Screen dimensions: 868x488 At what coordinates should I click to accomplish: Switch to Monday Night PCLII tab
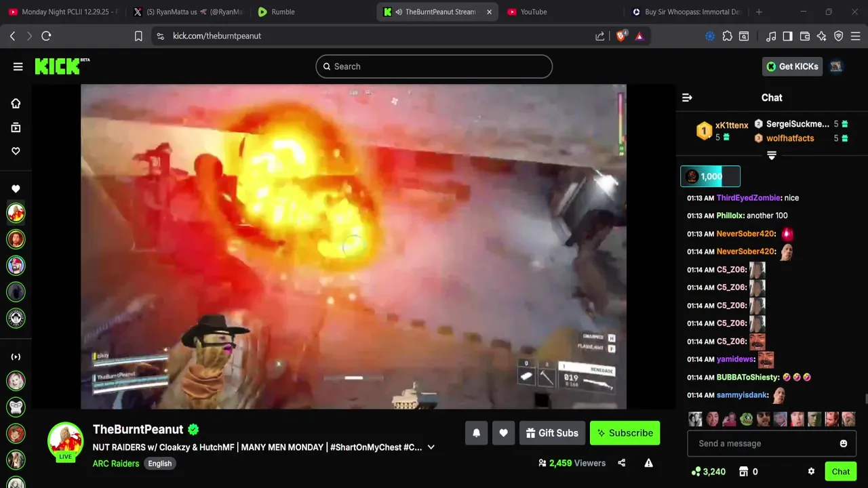pos(64,12)
